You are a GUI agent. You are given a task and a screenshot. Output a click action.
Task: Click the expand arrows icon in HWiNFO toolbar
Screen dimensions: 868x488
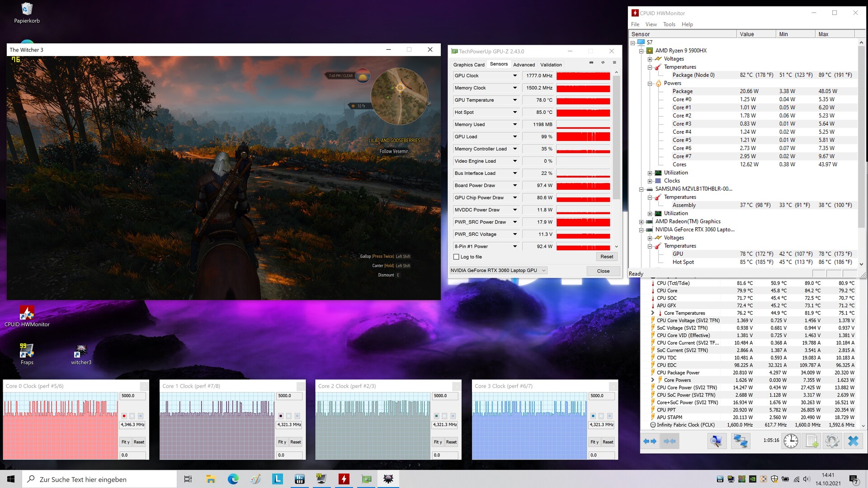pos(650,441)
